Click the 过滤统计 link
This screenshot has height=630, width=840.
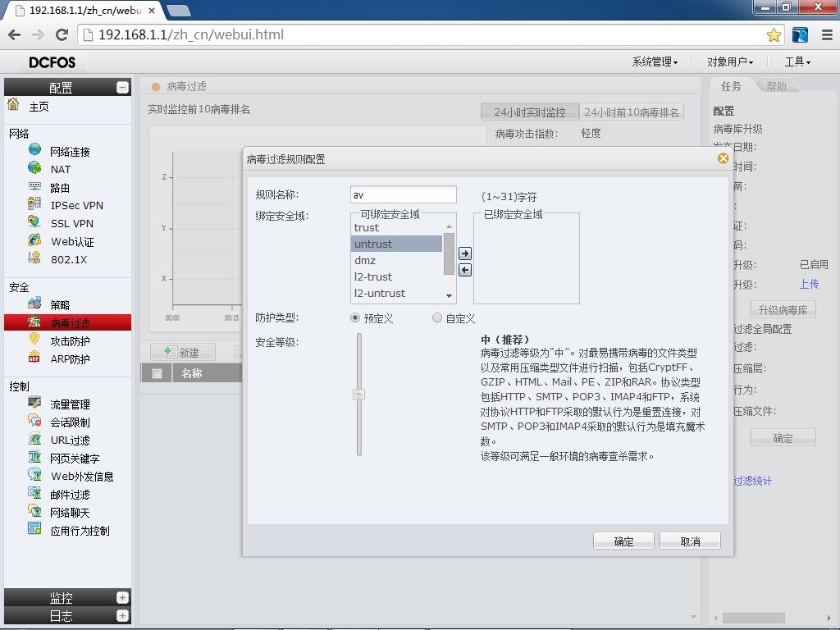(752, 481)
